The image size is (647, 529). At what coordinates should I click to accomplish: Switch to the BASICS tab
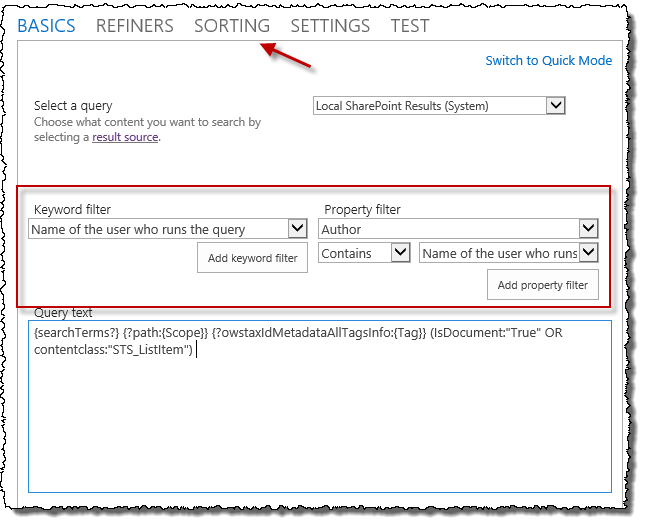click(x=46, y=26)
